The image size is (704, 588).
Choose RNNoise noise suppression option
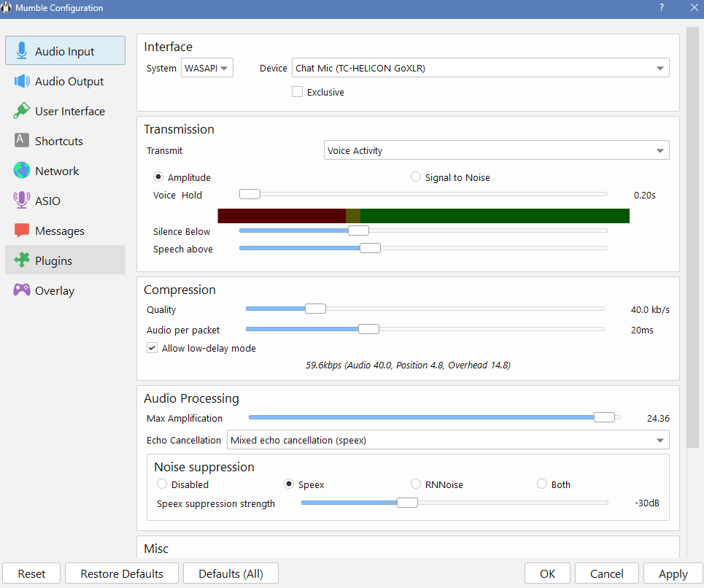click(416, 484)
